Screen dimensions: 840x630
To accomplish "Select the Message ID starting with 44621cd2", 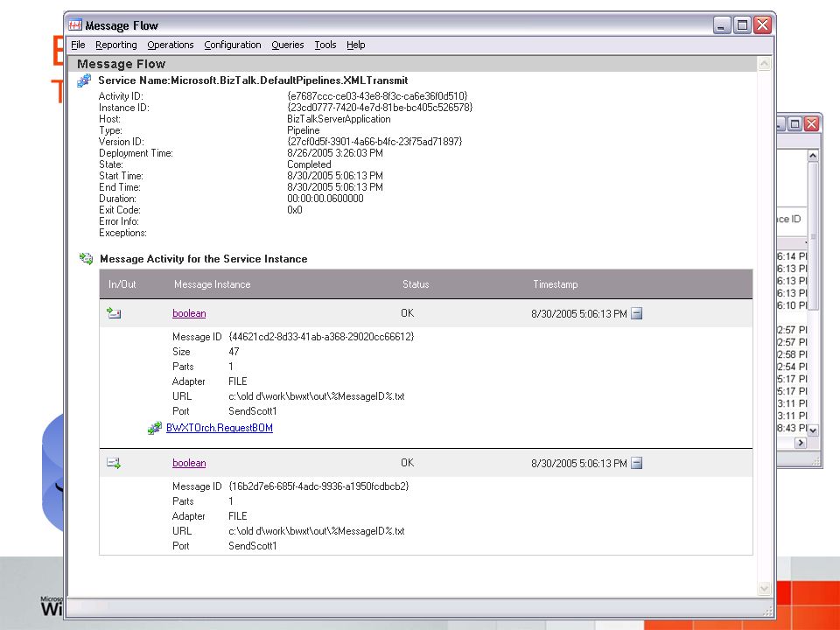I will click(321, 337).
